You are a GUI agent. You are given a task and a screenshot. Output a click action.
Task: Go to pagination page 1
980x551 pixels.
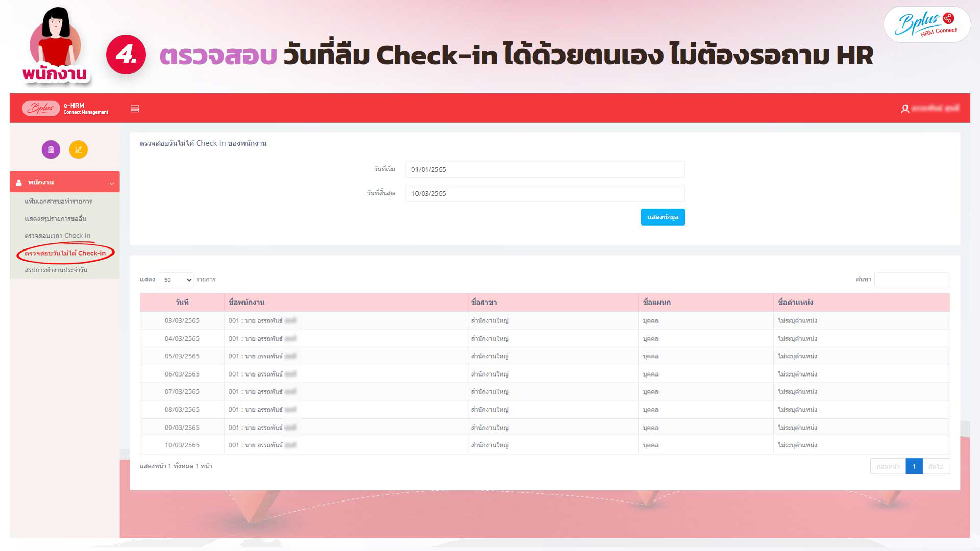pyautogui.click(x=914, y=466)
